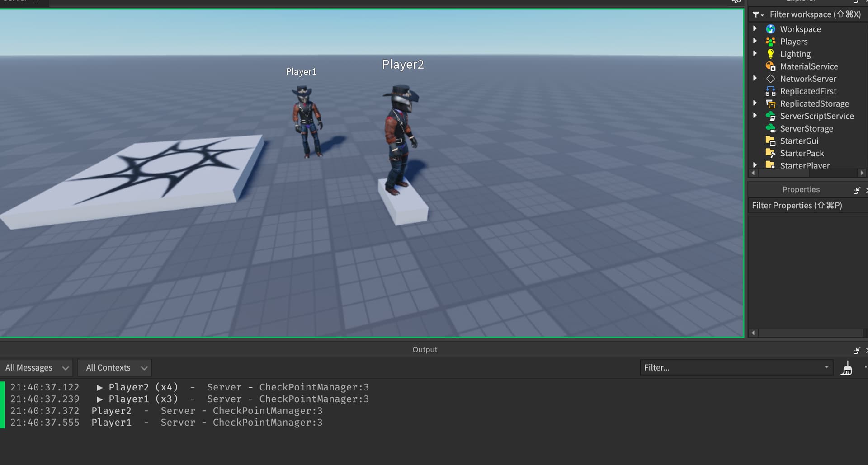The image size is (868, 465).
Task: Click the Lighting bulb icon
Action: pos(771,53)
